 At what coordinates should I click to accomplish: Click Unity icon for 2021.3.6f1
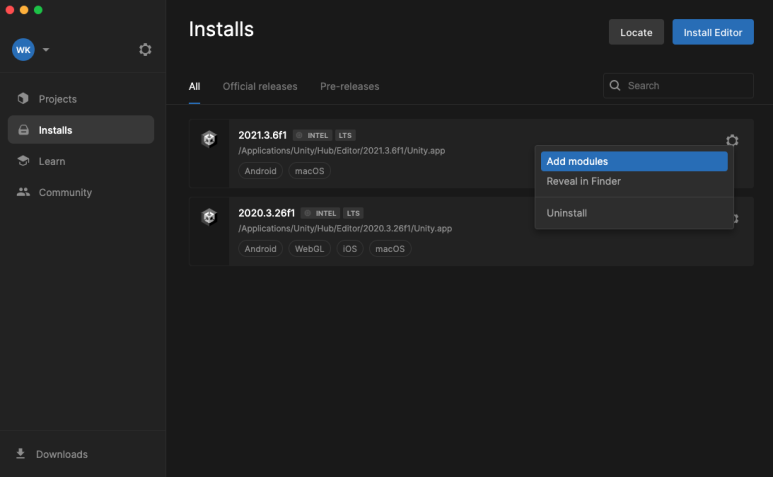click(209, 139)
